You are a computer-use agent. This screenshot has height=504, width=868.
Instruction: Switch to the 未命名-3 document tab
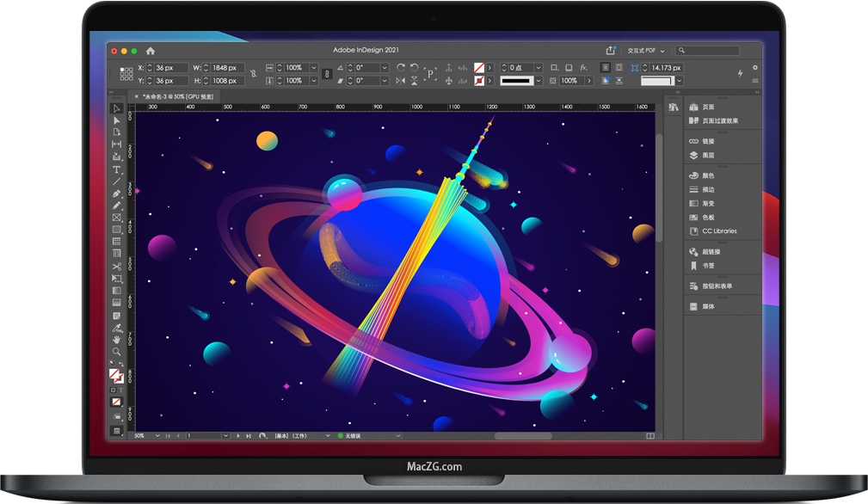pyautogui.click(x=178, y=96)
